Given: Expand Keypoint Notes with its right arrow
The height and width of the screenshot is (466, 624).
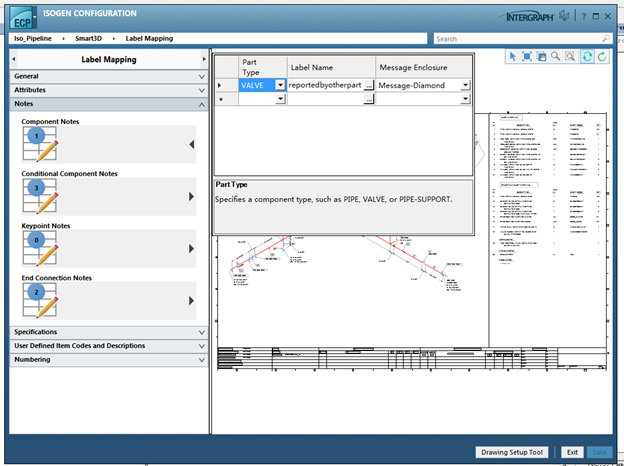Looking at the screenshot, I should point(192,249).
